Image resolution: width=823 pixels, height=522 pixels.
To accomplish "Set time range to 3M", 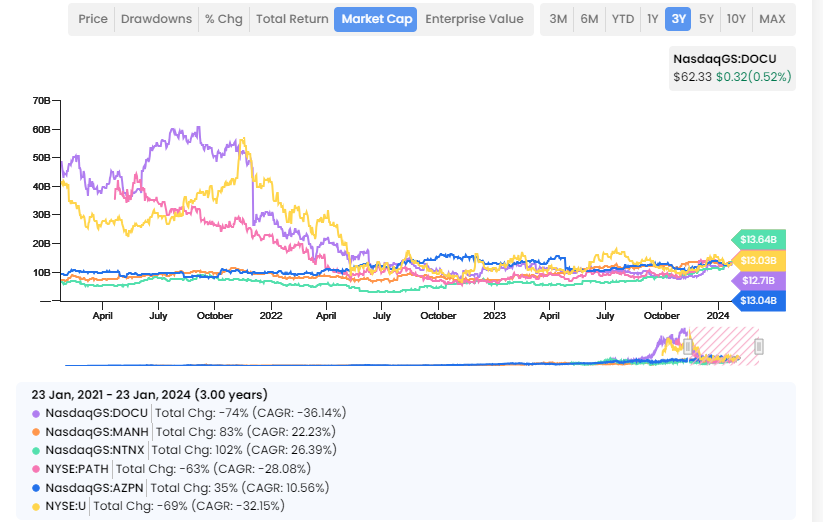I will 558,19.
